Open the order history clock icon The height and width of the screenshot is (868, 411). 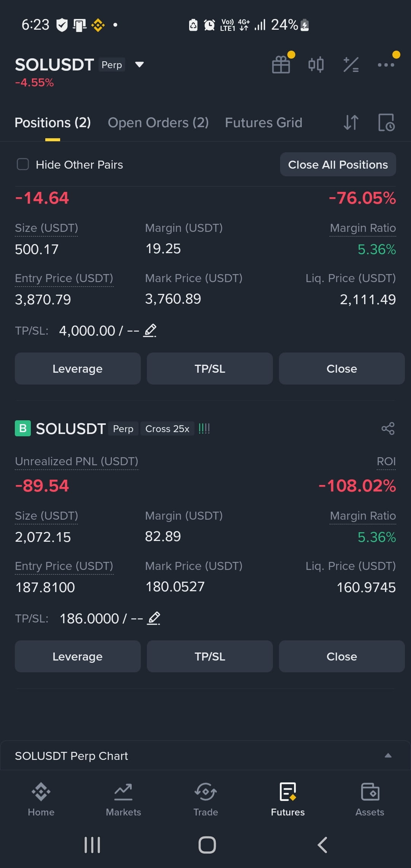coord(386,123)
